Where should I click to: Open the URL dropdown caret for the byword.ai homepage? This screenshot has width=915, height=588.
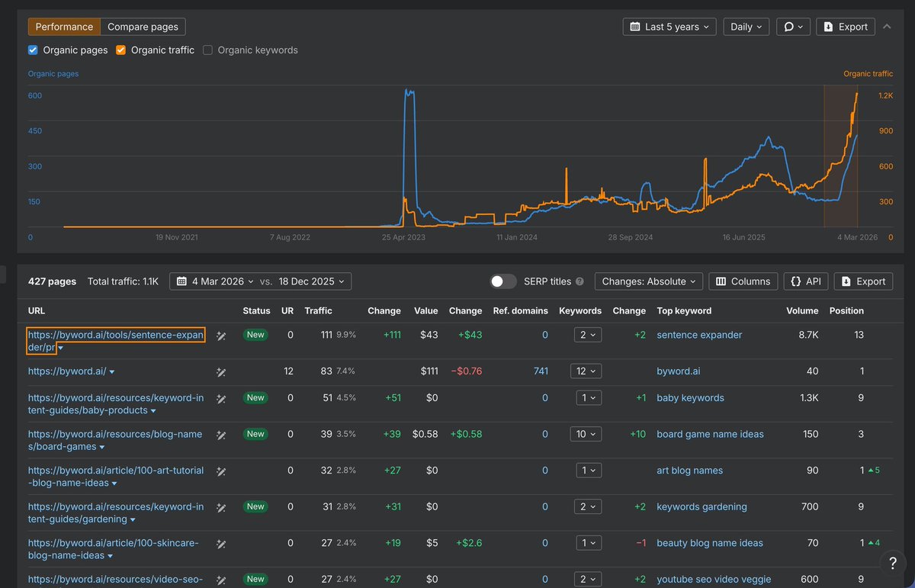[112, 372]
